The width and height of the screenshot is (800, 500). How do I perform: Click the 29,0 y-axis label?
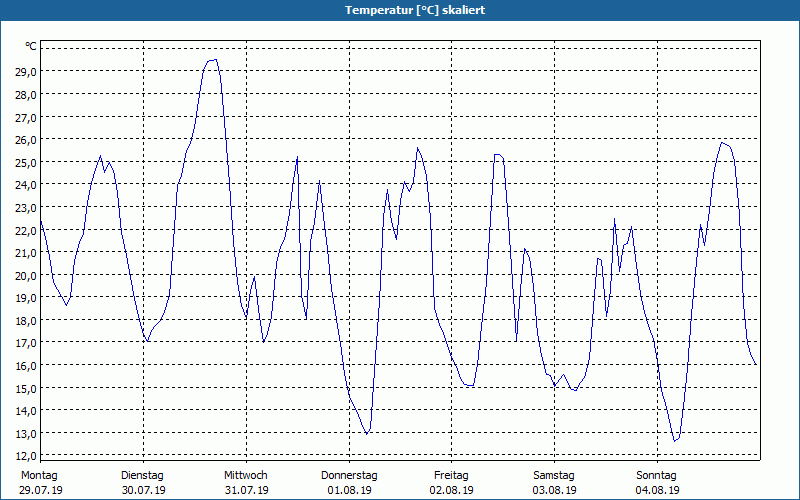pos(26,72)
